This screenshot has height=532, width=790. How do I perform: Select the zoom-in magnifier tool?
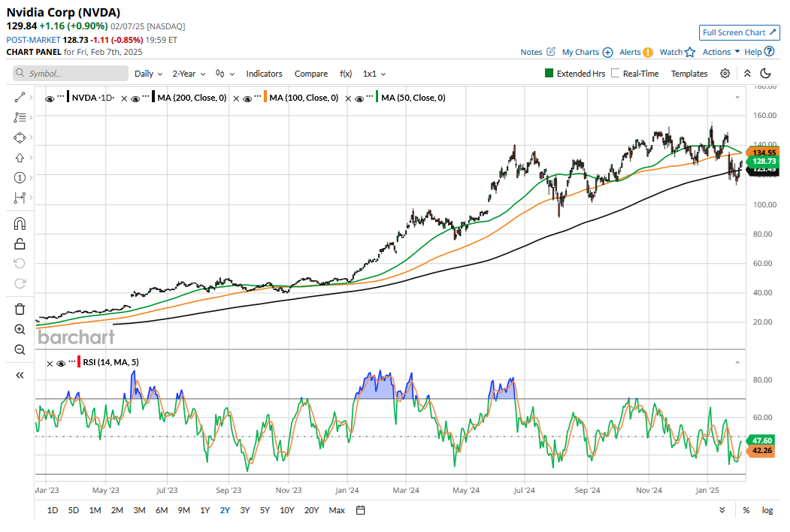20,329
